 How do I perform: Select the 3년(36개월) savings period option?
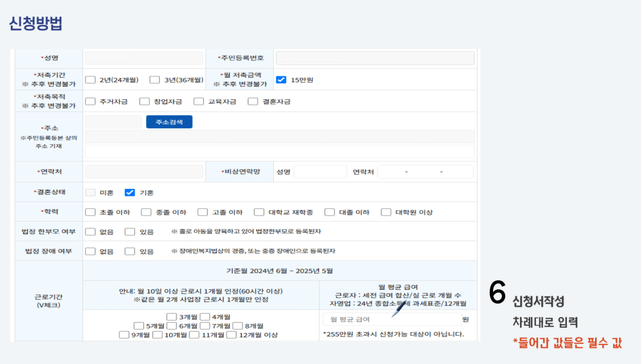pos(156,79)
